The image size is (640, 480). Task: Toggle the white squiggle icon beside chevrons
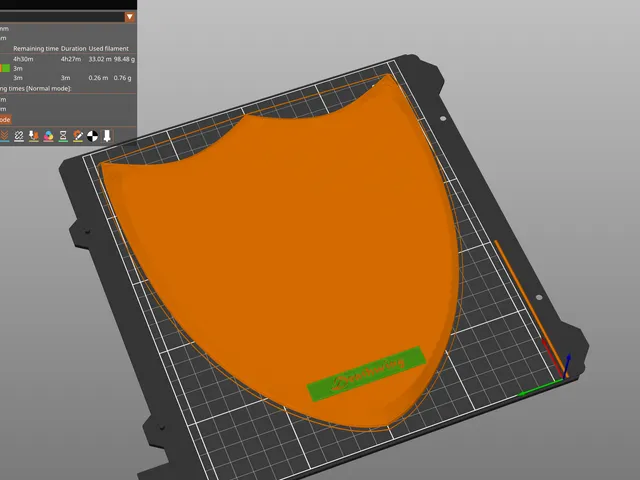pos(19,136)
